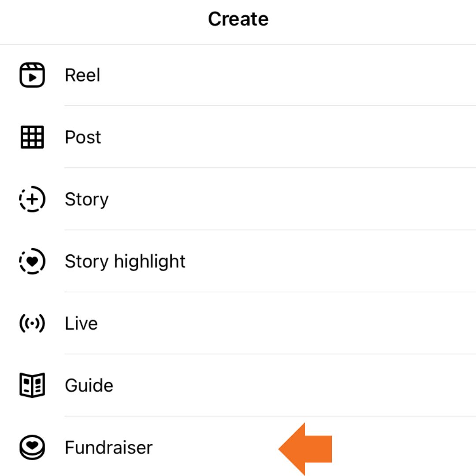Screen dimensions: 476x476
Task: Select the "Guide" text option
Action: coord(89,386)
